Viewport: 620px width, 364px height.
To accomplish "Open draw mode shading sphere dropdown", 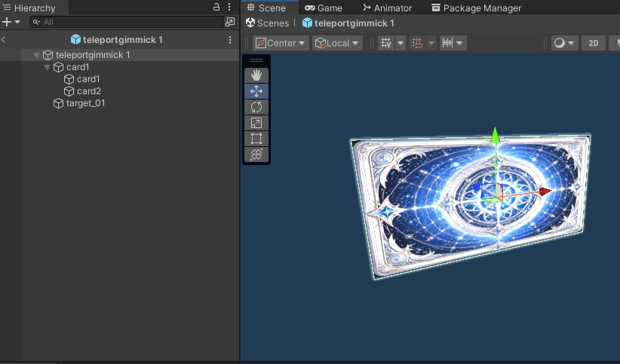I will tap(565, 43).
